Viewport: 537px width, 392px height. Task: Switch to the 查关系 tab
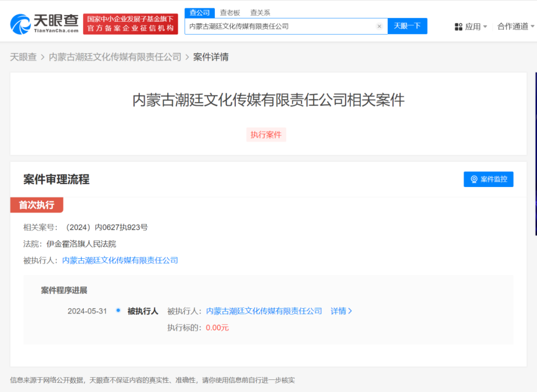click(x=260, y=13)
